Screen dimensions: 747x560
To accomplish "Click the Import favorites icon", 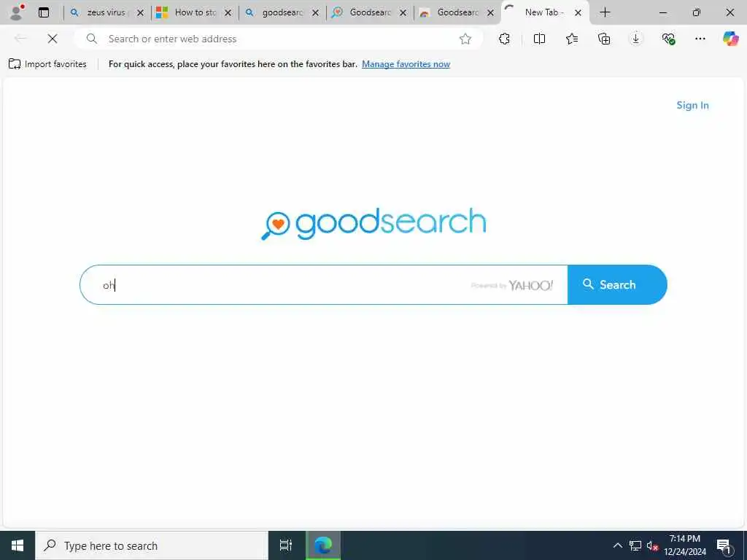I will [15, 64].
